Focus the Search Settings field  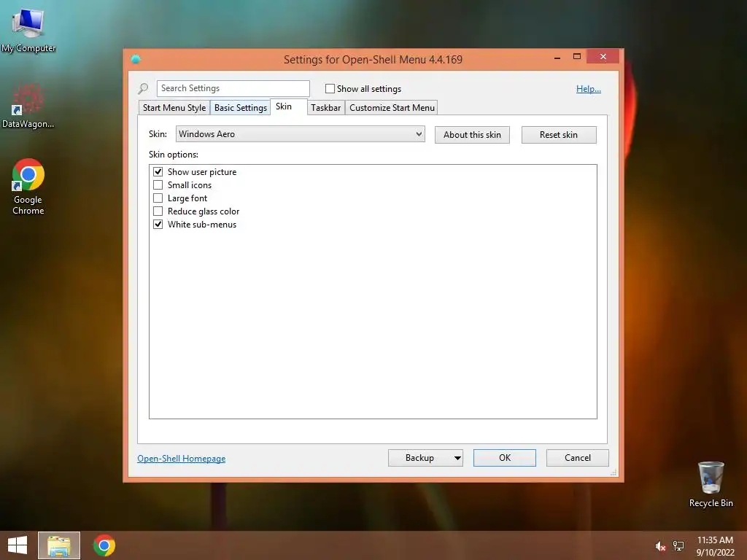(233, 88)
